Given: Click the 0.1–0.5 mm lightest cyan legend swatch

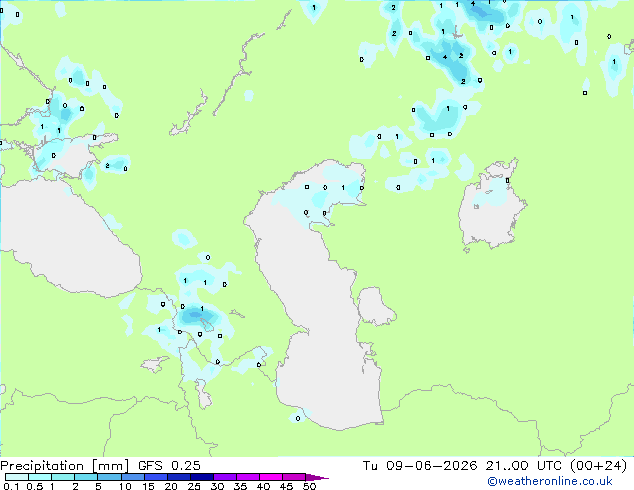Looking at the screenshot, I should click(x=17, y=477).
